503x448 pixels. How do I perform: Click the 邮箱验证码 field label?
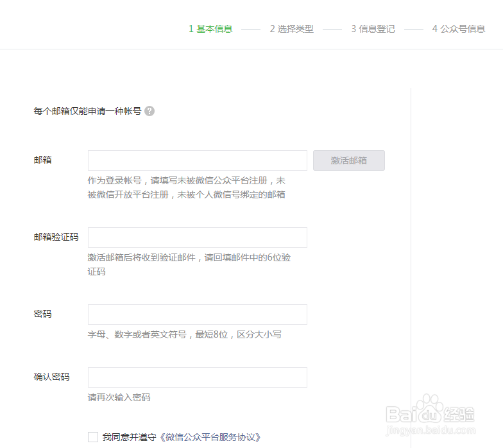(x=56, y=237)
